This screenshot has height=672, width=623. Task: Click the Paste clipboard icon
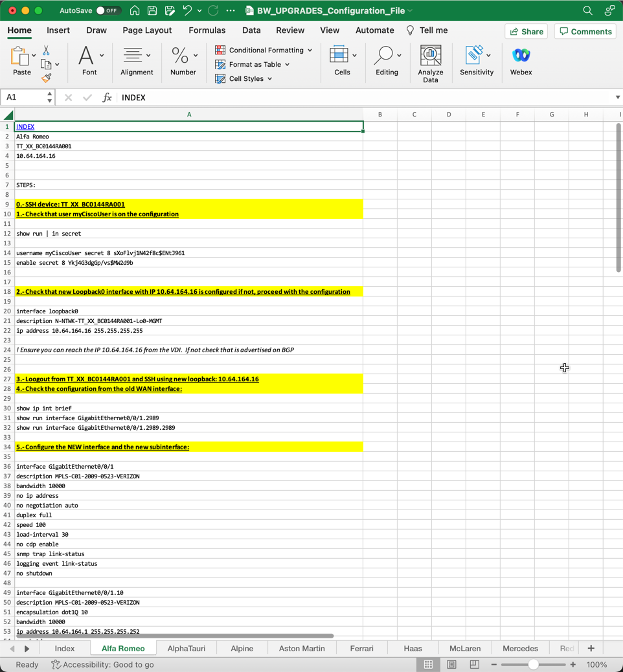tap(19, 56)
